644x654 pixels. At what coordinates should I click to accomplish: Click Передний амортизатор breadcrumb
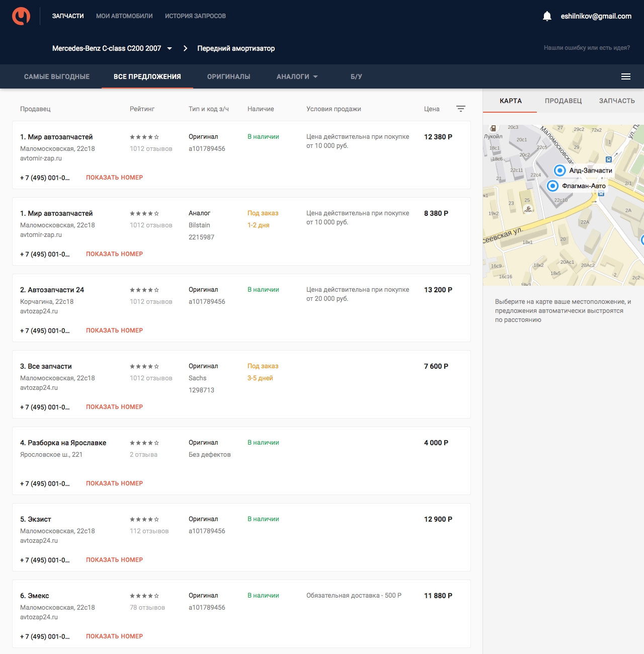tap(236, 48)
